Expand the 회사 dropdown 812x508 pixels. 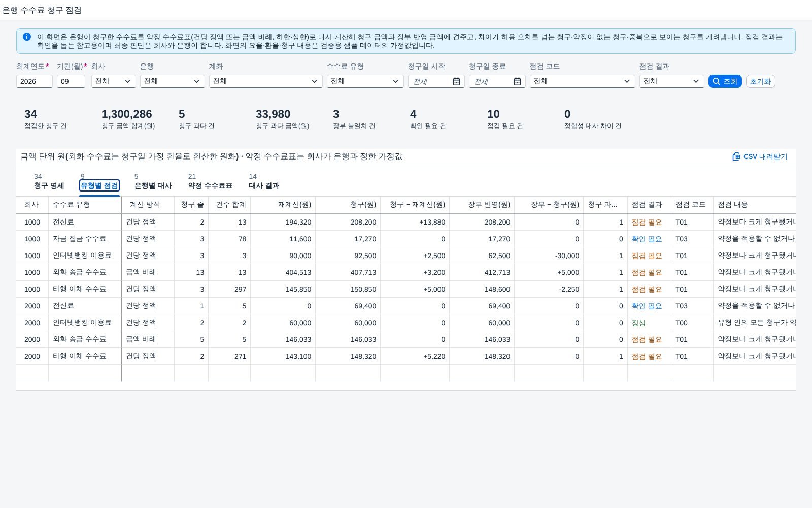click(x=114, y=81)
